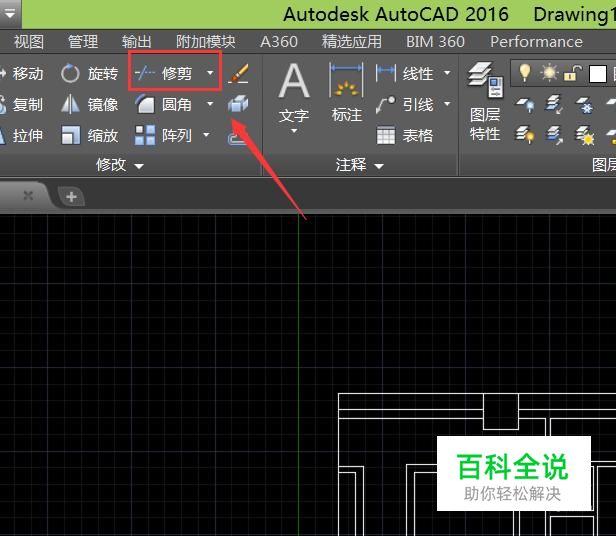Open the BIM 360 ribbon tab
The width and height of the screenshot is (616, 536).
[x=435, y=42]
